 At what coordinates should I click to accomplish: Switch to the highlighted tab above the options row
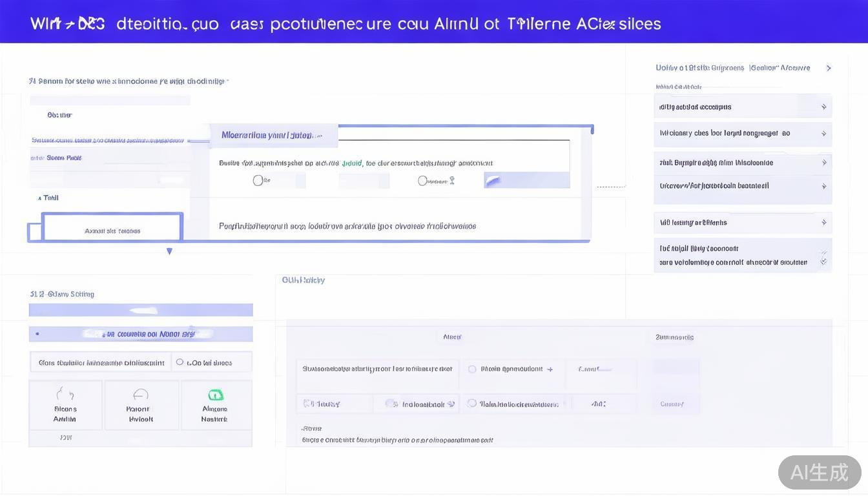(273, 136)
